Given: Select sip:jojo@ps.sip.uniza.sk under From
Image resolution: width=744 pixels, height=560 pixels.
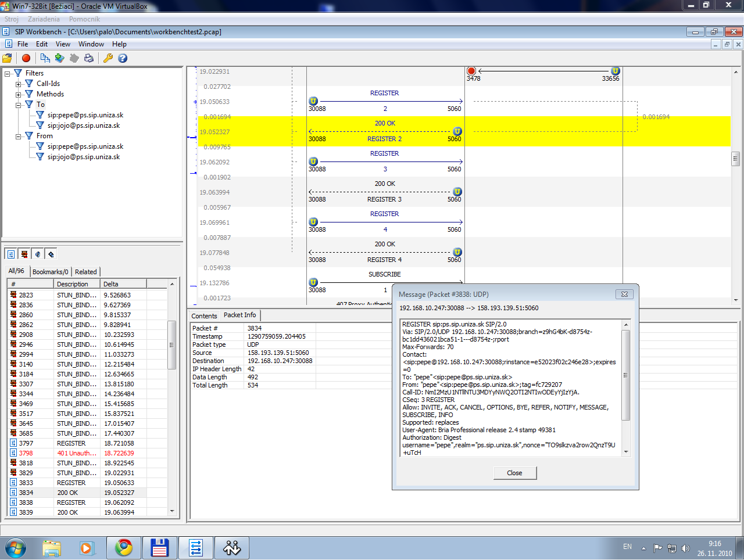Looking at the screenshot, I should 84,157.
